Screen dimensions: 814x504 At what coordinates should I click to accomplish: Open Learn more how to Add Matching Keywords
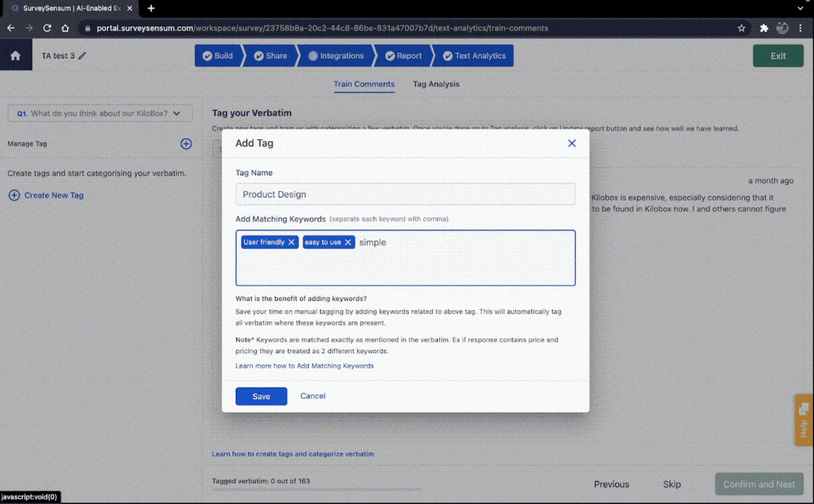pyautogui.click(x=305, y=365)
